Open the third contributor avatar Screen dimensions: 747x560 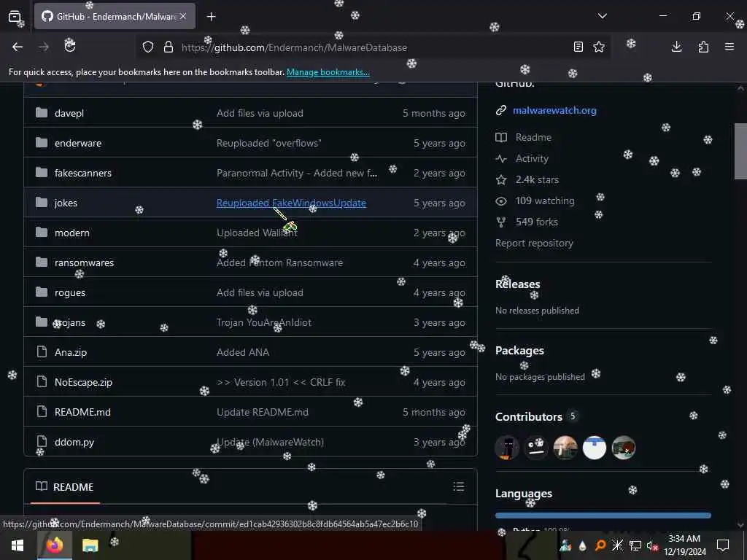pos(565,448)
